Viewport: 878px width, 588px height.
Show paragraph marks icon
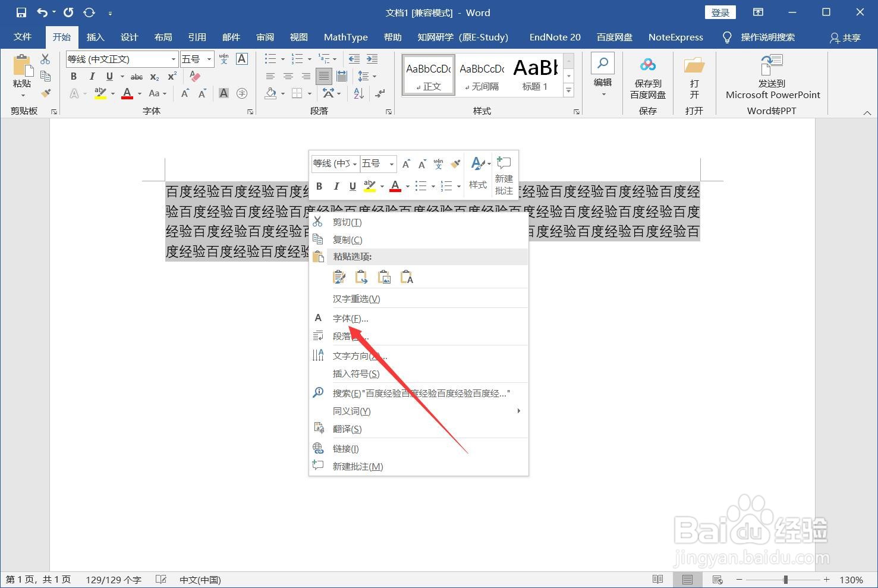pyautogui.click(x=380, y=93)
